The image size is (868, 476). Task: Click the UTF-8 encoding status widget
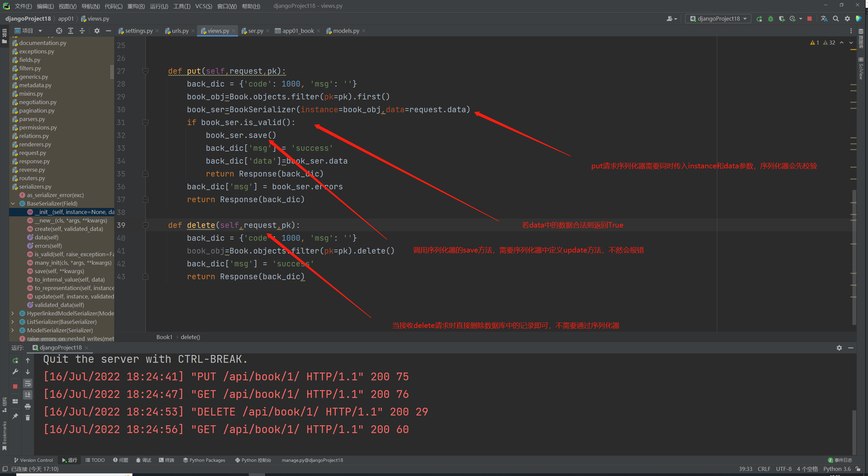783,469
